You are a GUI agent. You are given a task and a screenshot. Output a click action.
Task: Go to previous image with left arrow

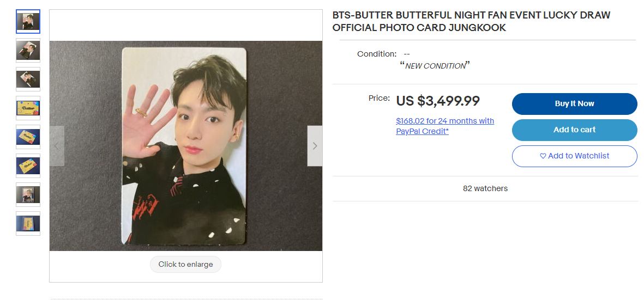click(57, 146)
